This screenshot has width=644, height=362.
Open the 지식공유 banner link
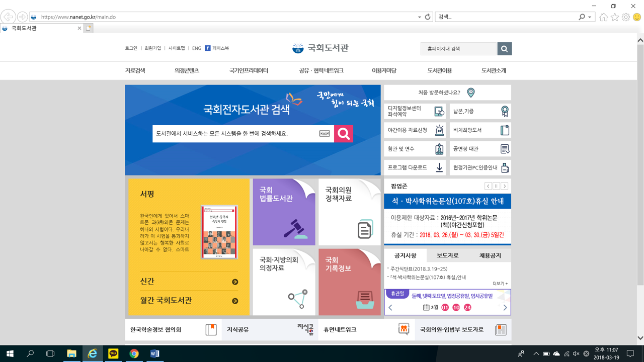tap(270, 330)
